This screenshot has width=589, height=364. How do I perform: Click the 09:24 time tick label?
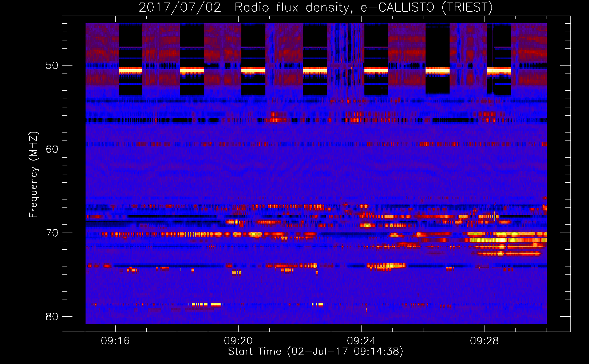[x=361, y=341]
